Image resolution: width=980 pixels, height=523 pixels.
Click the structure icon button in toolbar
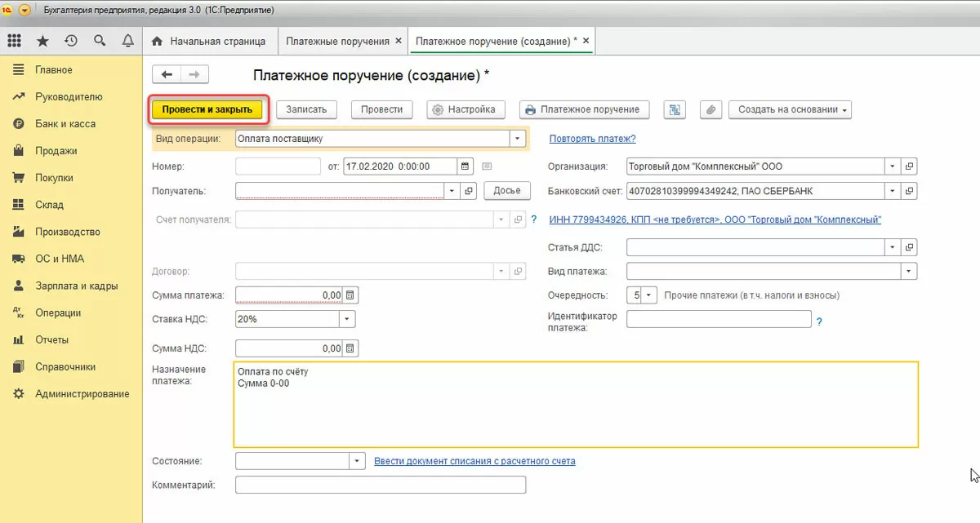tap(675, 109)
